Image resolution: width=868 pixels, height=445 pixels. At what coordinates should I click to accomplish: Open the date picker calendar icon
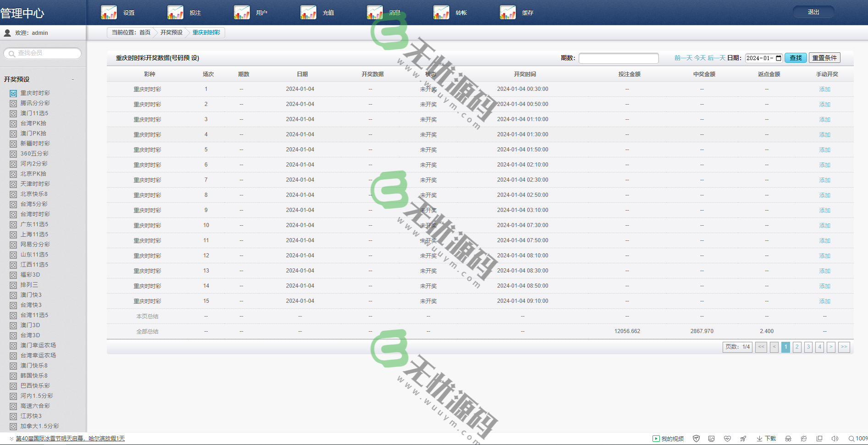(779, 58)
